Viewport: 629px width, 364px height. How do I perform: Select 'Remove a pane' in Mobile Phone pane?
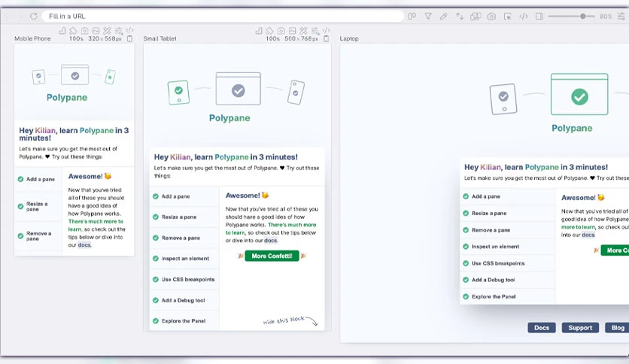coord(38,235)
